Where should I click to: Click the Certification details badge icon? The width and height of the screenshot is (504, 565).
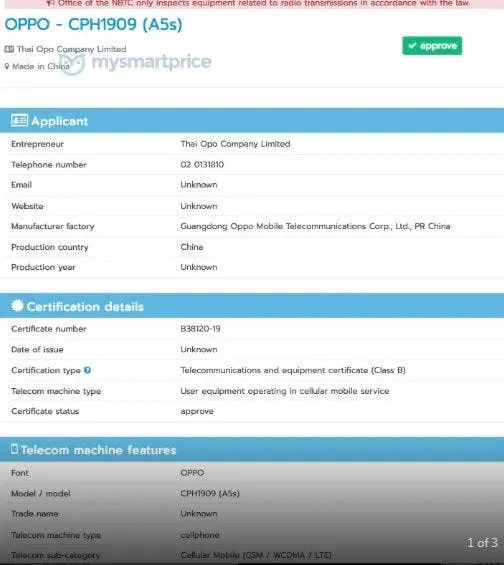point(17,306)
